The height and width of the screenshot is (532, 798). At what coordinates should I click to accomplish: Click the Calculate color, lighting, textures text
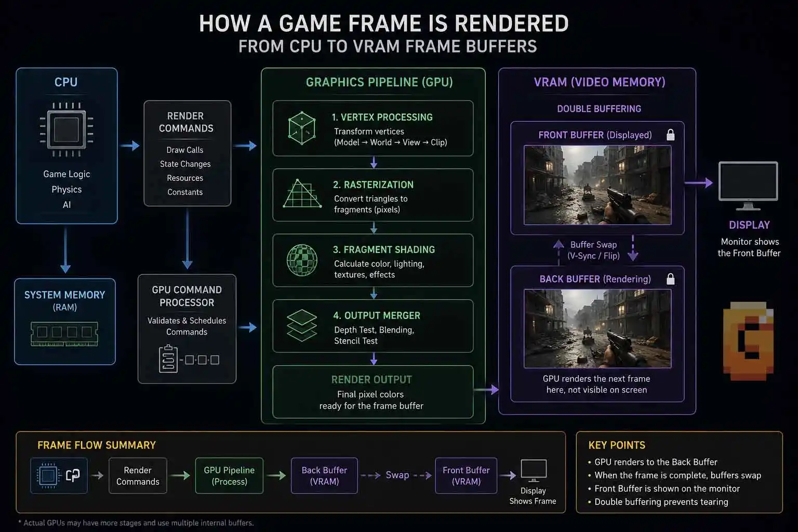379,269
